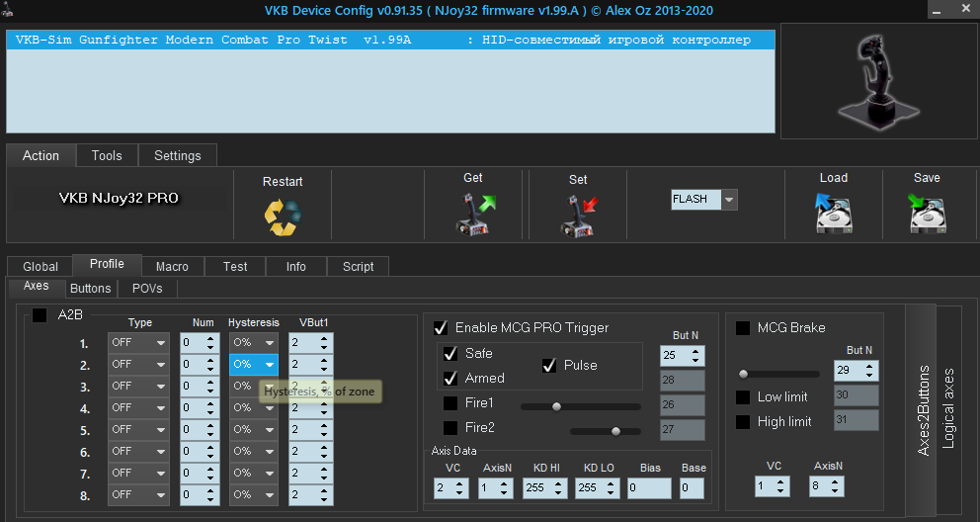Open the Macro tab
The height and width of the screenshot is (522, 980).
172,266
